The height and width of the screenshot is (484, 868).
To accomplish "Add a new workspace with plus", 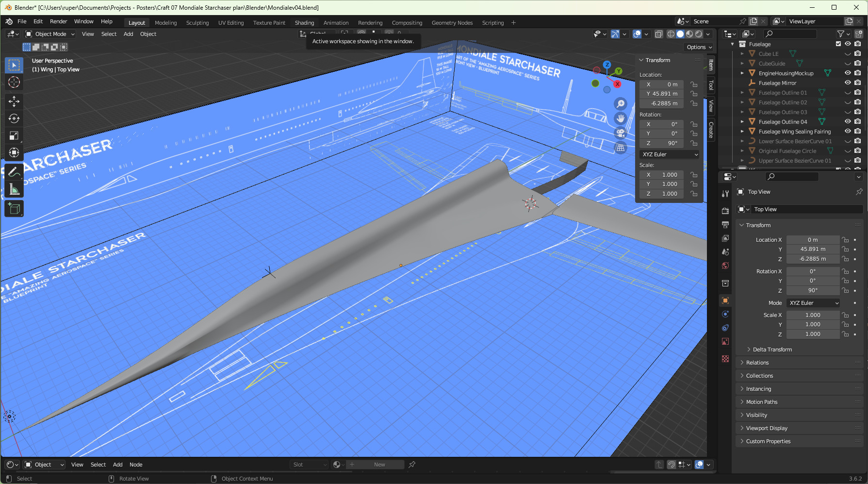I will pyautogui.click(x=513, y=23).
